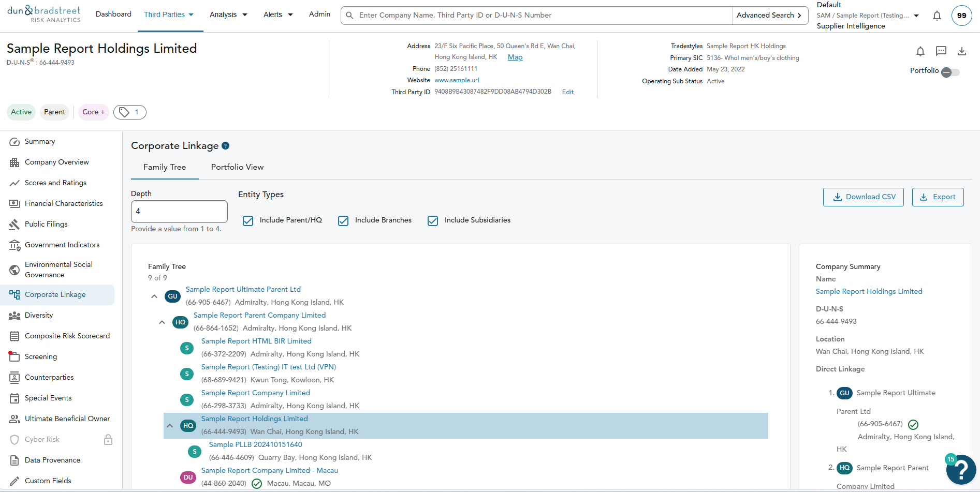Open the Analysis menu
The width and height of the screenshot is (980, 492).
228,14
